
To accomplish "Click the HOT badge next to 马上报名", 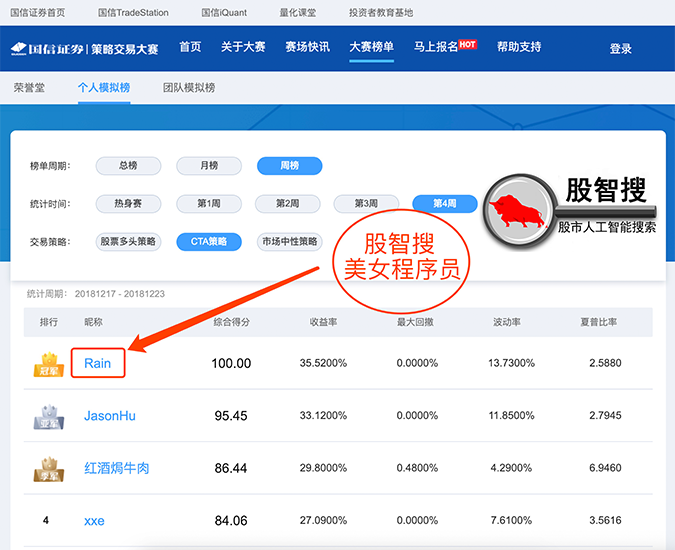I will click(x=468, y=44).
